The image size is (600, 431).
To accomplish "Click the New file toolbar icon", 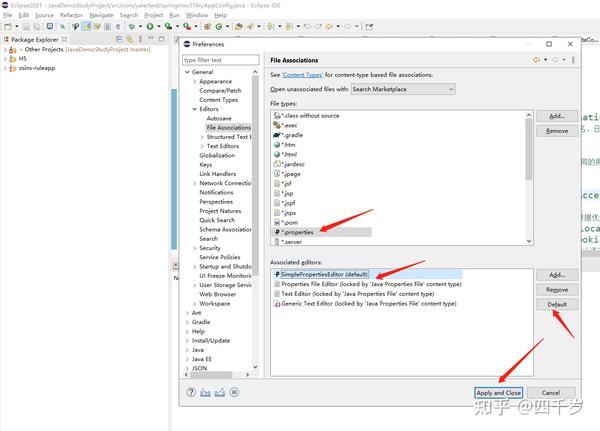I will (8, 26).
